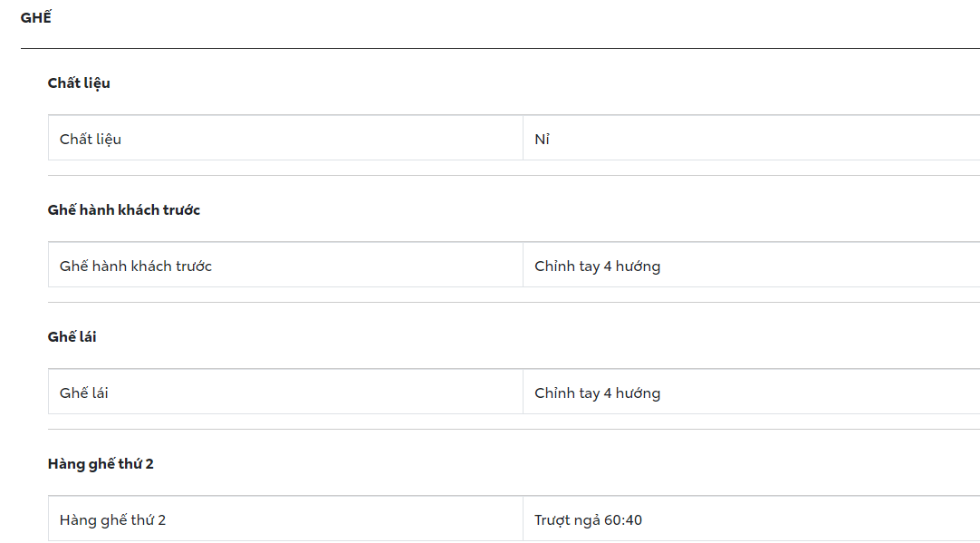The image size is (980, 543).
Task: Click the Trượt ngả 60:40 value
Action: 588,520
